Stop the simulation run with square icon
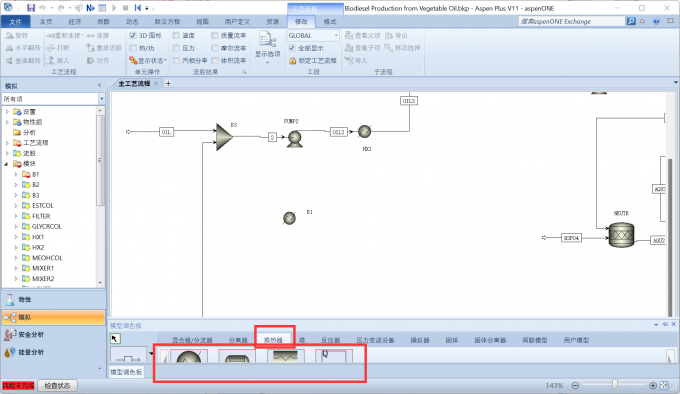The height and width of the screenshot is (394, 680). pos(125,8)
